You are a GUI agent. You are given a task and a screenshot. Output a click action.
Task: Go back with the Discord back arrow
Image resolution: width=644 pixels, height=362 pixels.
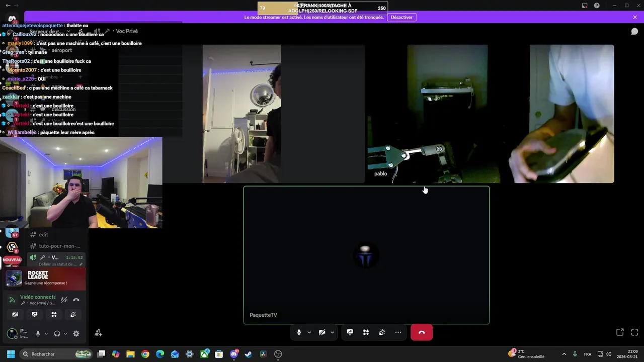(8, 6)
